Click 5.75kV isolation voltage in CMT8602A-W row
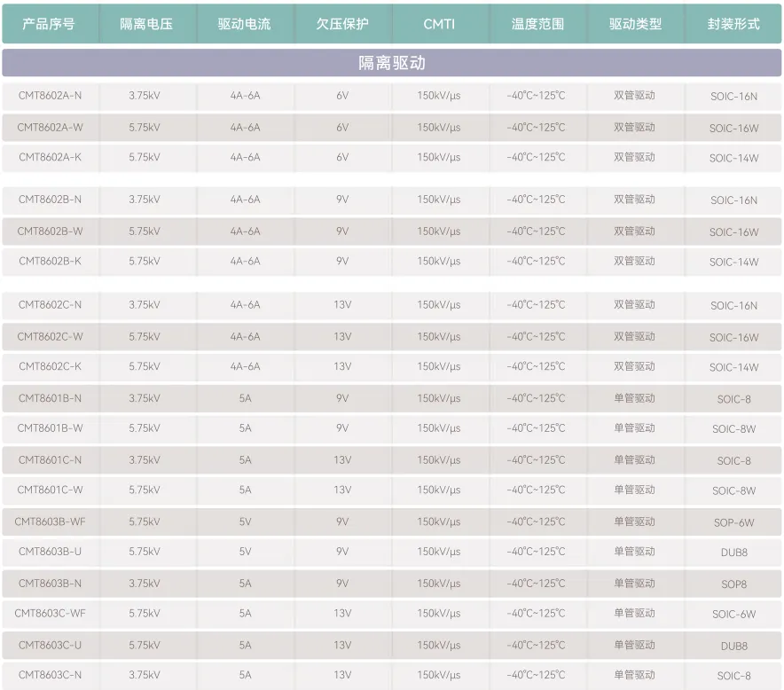784x690 pixels. (x=145, y=128)
